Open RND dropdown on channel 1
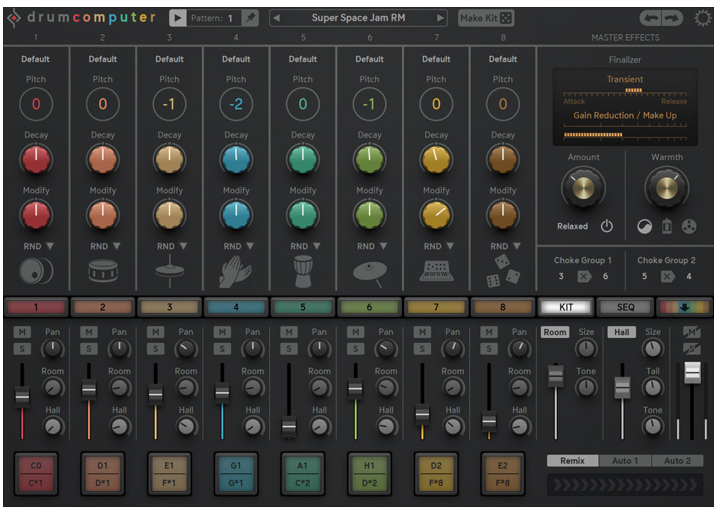 tap(50, 246)
